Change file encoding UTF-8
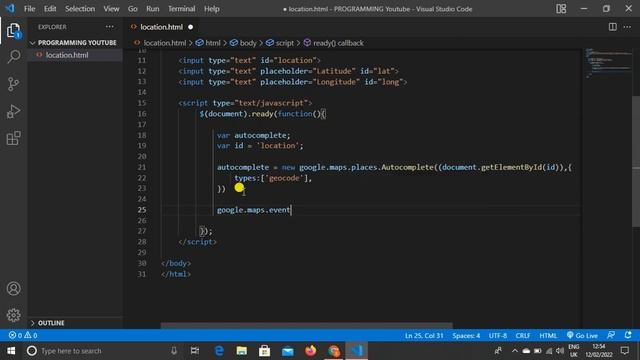Screen dimensions: 640x360 (x=498, y=336)
